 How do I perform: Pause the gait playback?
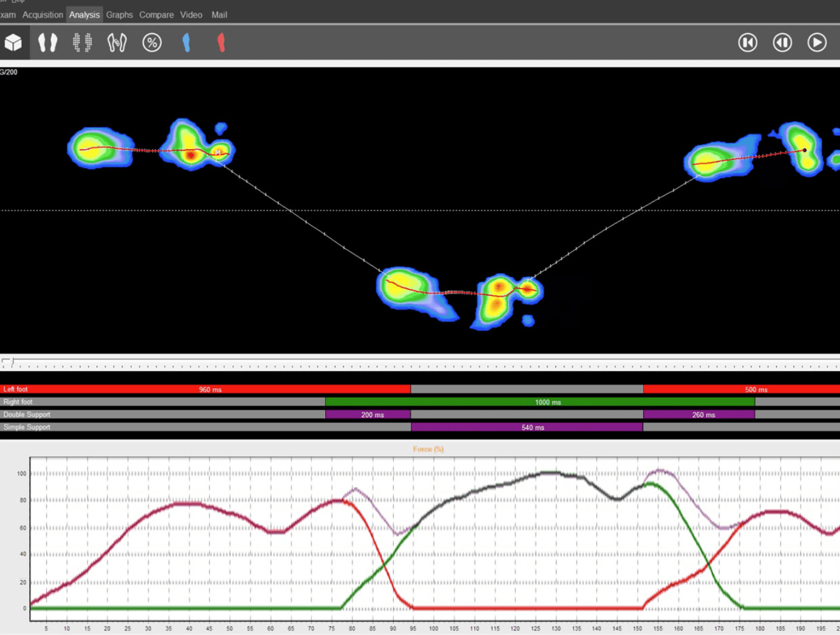782,43
